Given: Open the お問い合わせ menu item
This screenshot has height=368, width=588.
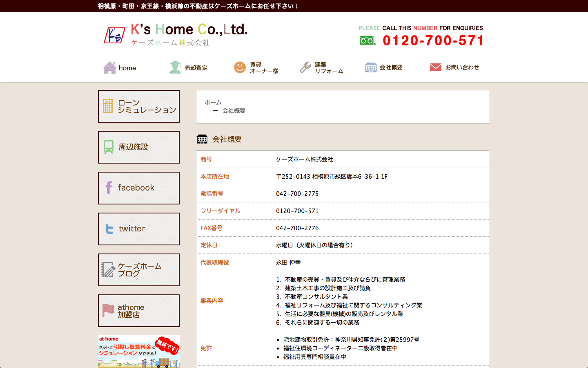Looking at the screenshot, I should tap(462, 67).
